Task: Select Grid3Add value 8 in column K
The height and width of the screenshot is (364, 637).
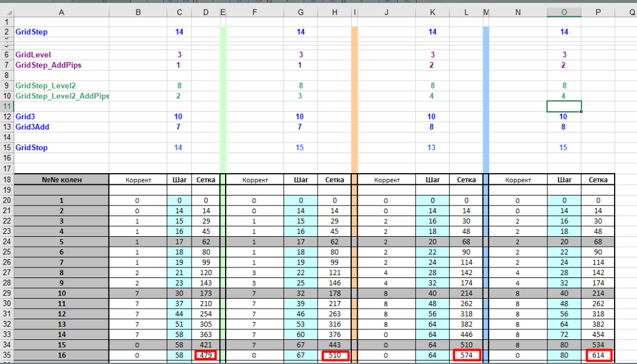Action: (x=433, y=127)
